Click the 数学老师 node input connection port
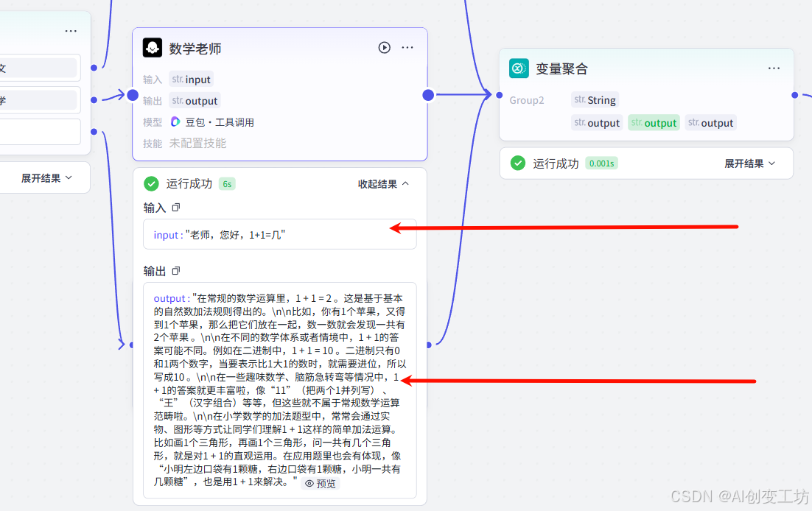This screenshot has width=812, height=511. pos(133,95)
